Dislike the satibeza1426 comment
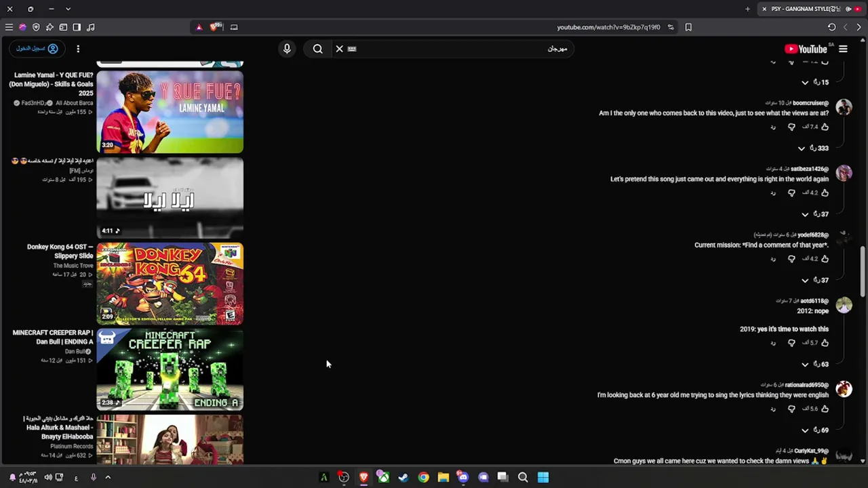868x488 pixels. (x=791, y=193)
